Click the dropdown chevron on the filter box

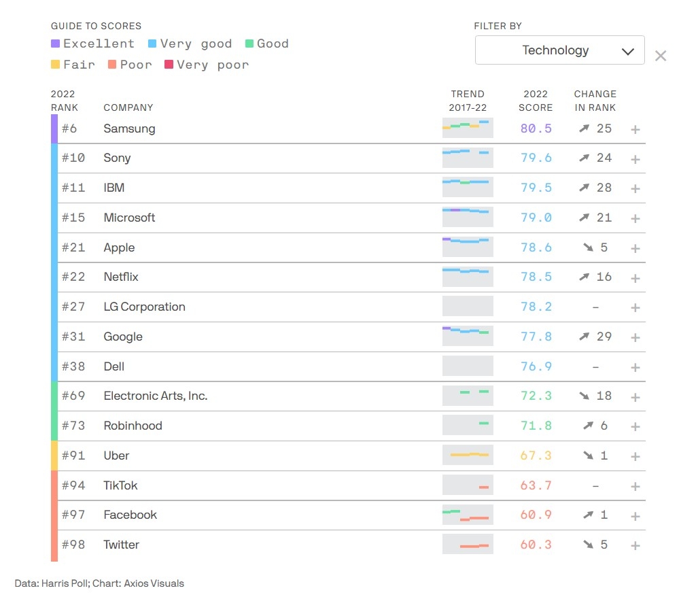point(627,50)
